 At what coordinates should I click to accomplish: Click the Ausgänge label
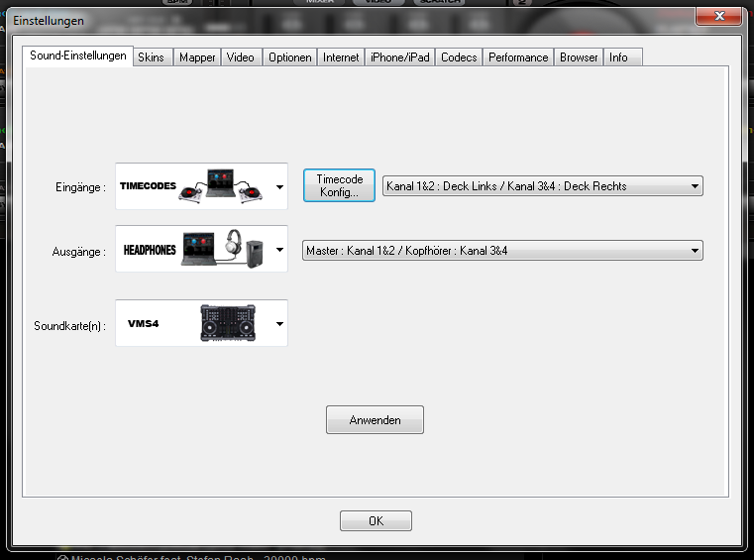78,252
